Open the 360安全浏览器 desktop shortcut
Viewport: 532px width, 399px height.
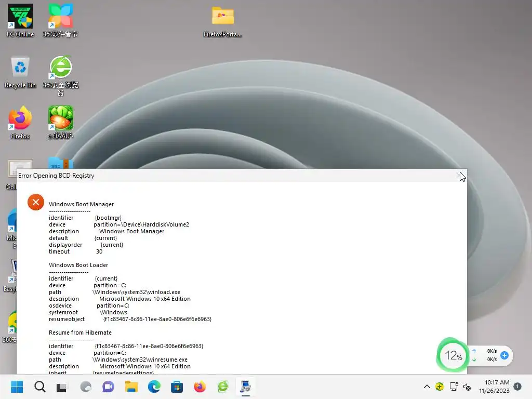(60, 75)
